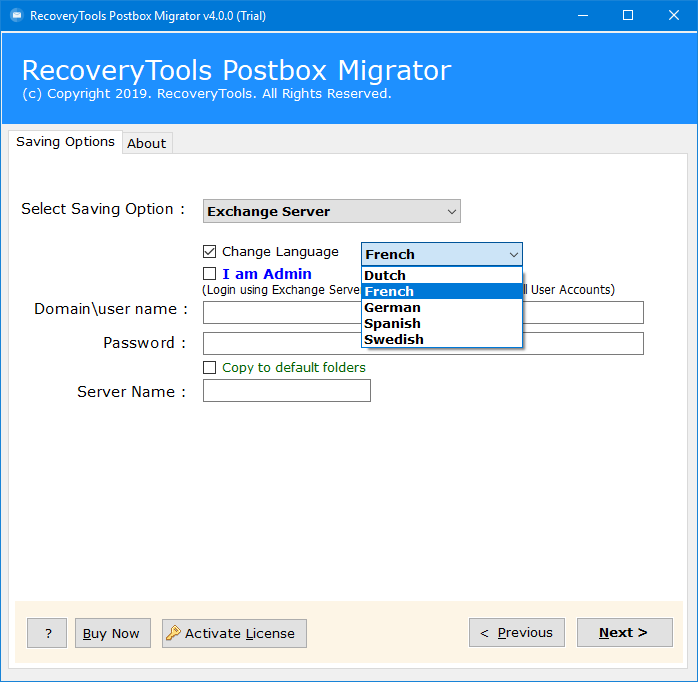Click the app icon in title bar
This screenshot has height=682, width=698.
tap(15, 16)
